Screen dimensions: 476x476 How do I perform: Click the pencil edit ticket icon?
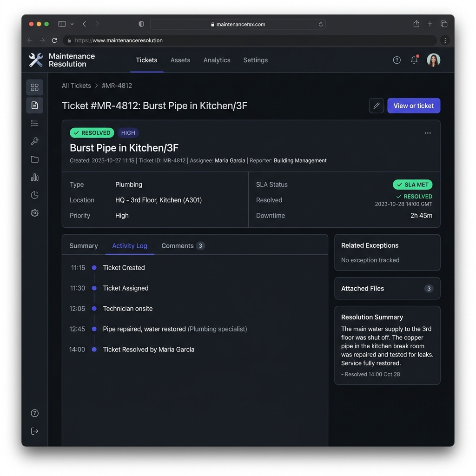[377, 106]
